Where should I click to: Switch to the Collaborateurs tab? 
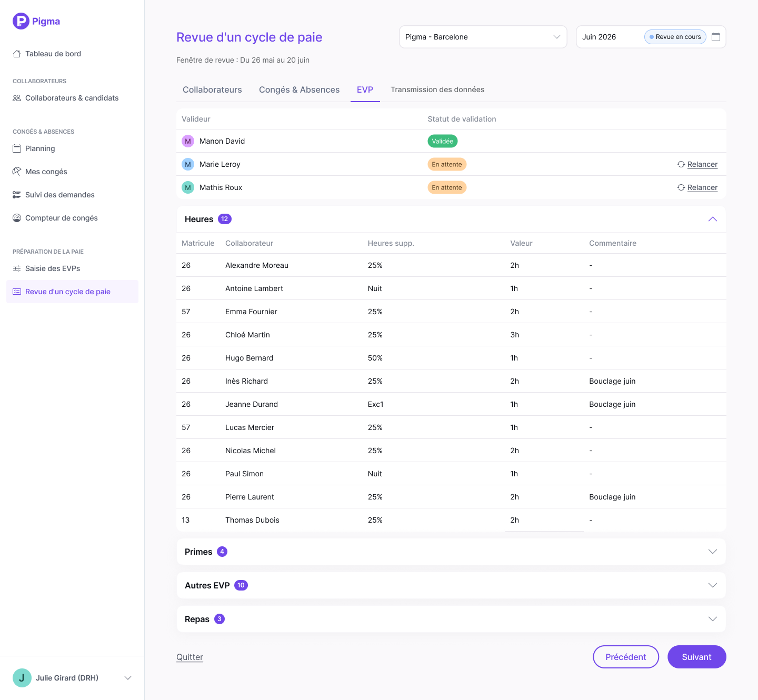pos(212,90)
